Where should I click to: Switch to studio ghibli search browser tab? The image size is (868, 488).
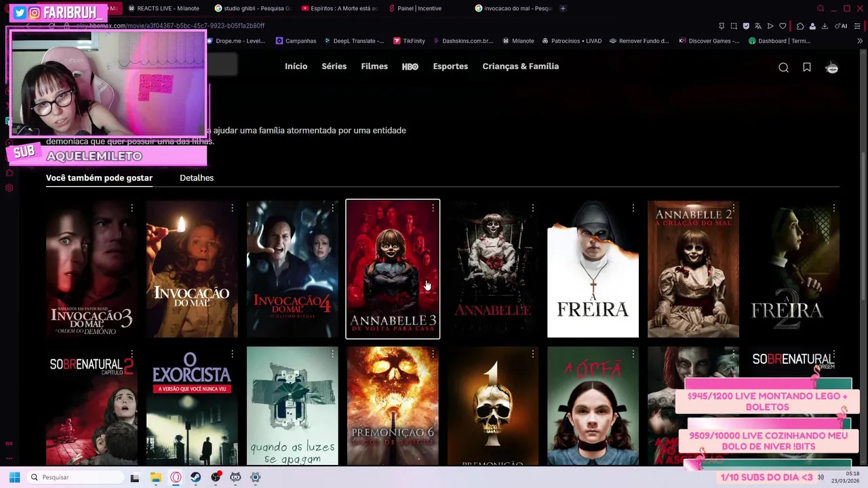pyautogui.click(x=252, y=8)
